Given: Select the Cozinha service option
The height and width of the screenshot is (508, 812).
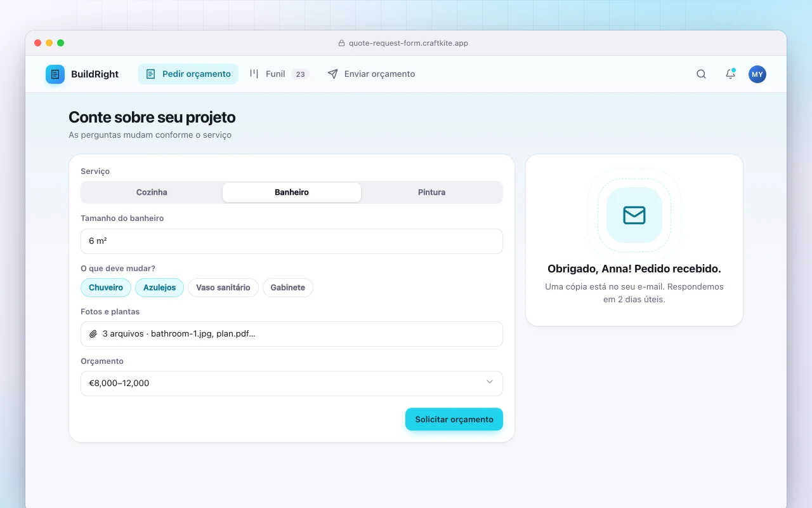Looking at the screenshot, I should click(152, 192).
